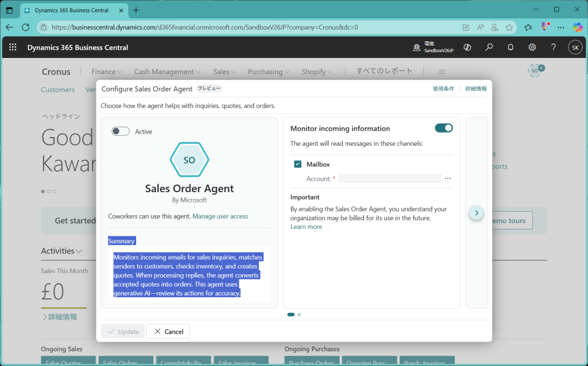Select the second headline carousel dot
Viewport: 588px width, 366px height.
coord(48,192)
